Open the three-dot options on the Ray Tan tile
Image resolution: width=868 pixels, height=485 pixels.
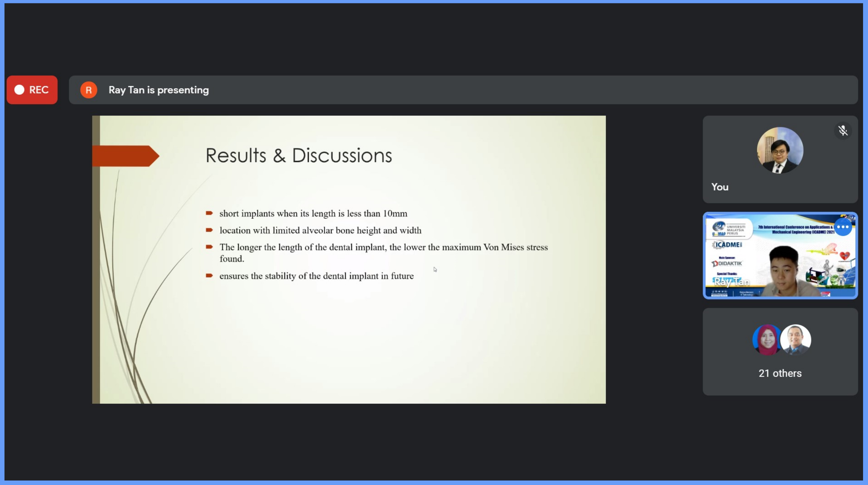(842, 227)
